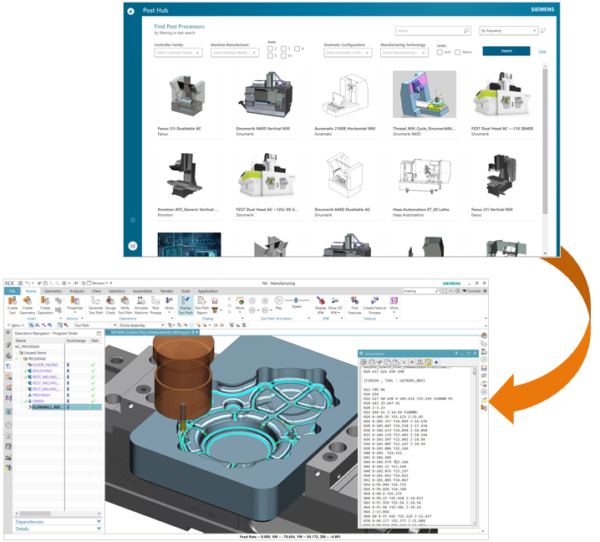Open the File tab in NX

(12, 291)
